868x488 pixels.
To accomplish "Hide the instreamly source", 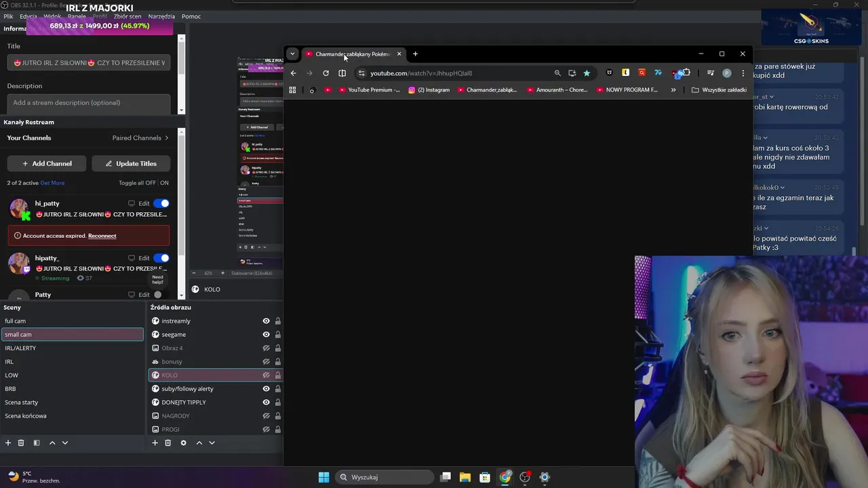I will click(266, 321).
